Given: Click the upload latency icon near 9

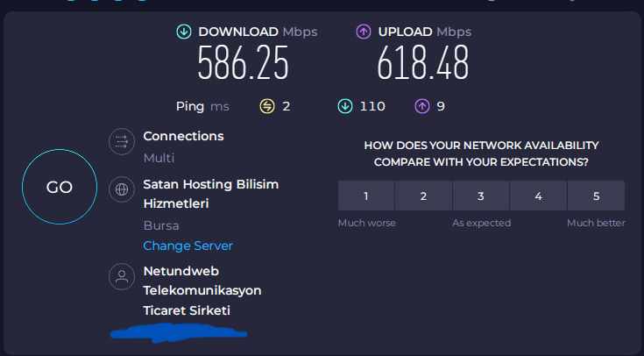Looking at the screenshot, I should (x=422, y=106).
